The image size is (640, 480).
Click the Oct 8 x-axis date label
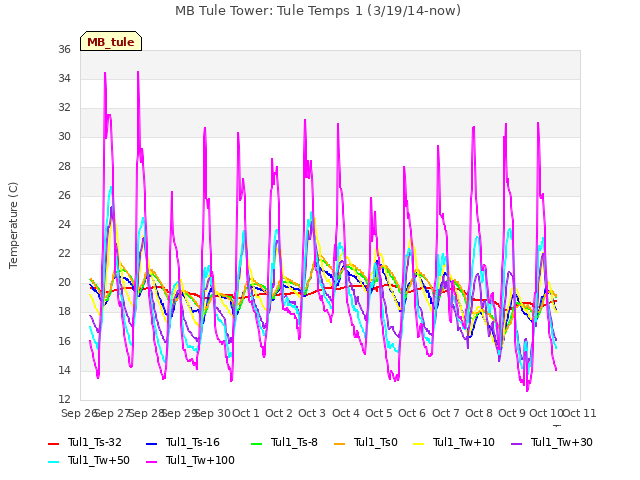point(479,413)
